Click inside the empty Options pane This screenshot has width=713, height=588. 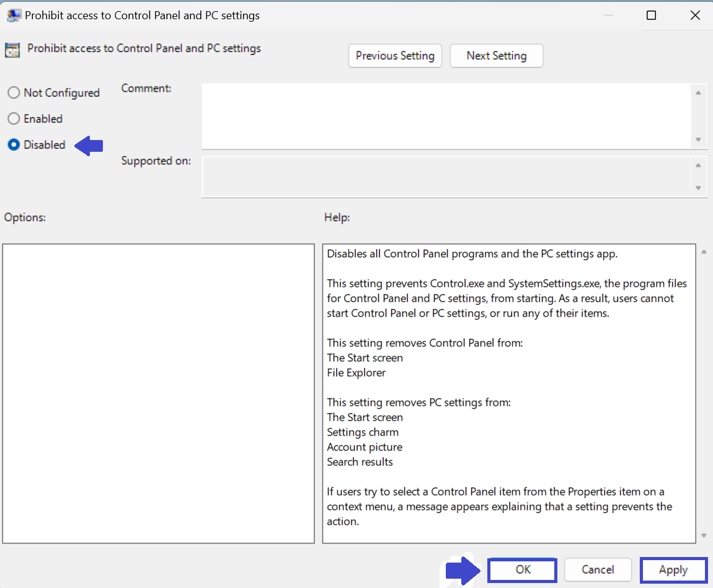pos(158,393)
